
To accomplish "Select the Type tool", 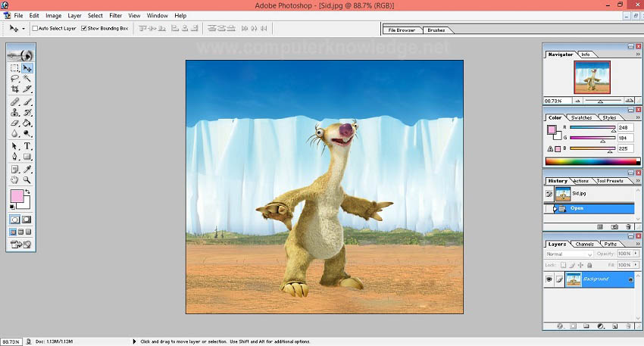I will click(27, 146).
